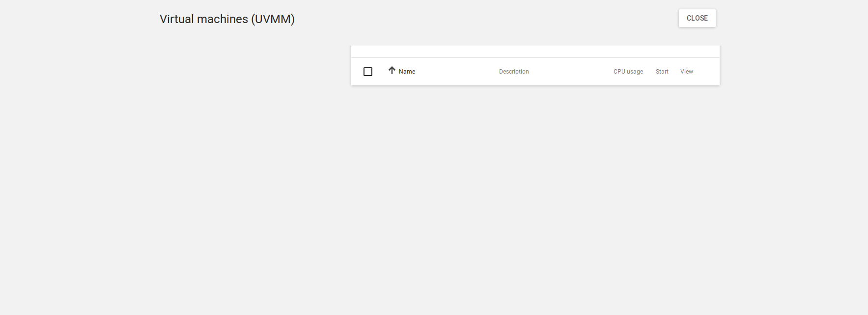Viewport: 868px width, 315px height.
Task: Select the Start column header
Action: tap(662, 72)
